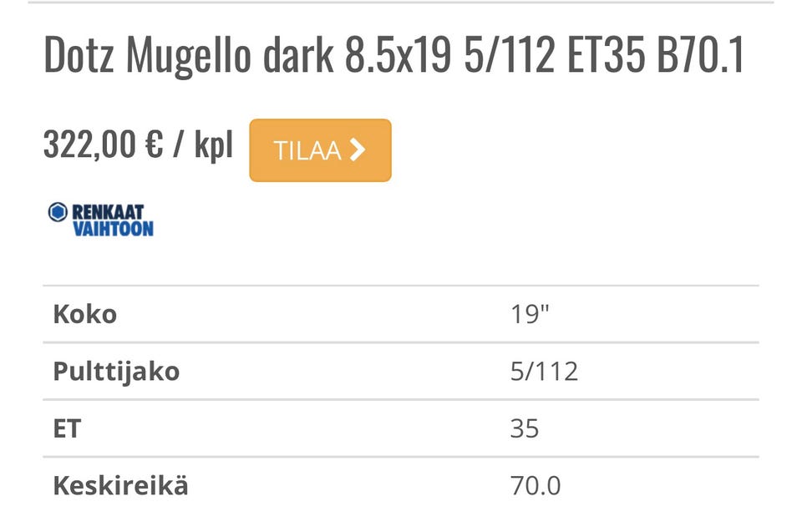Viewport: 802px width, 532px height.
Task: Click the 322,00 € price text
Action: pyautogui.click(x=102, y=146)
